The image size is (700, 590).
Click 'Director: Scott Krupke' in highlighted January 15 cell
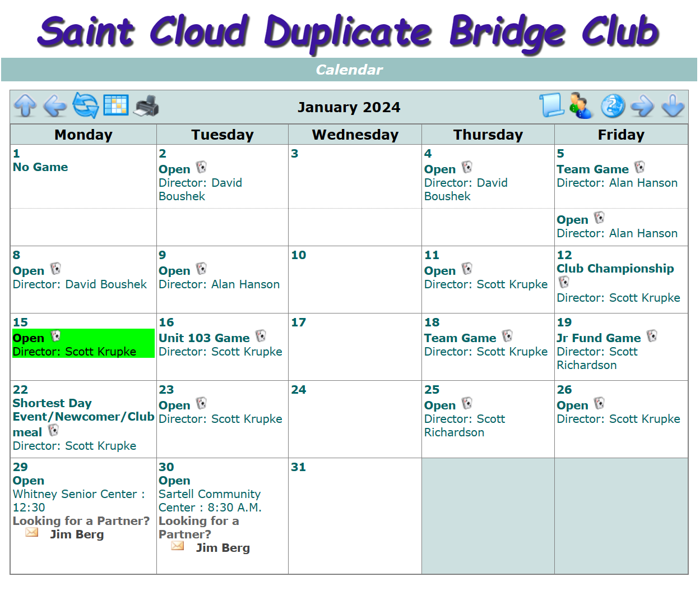coord(75,352)
